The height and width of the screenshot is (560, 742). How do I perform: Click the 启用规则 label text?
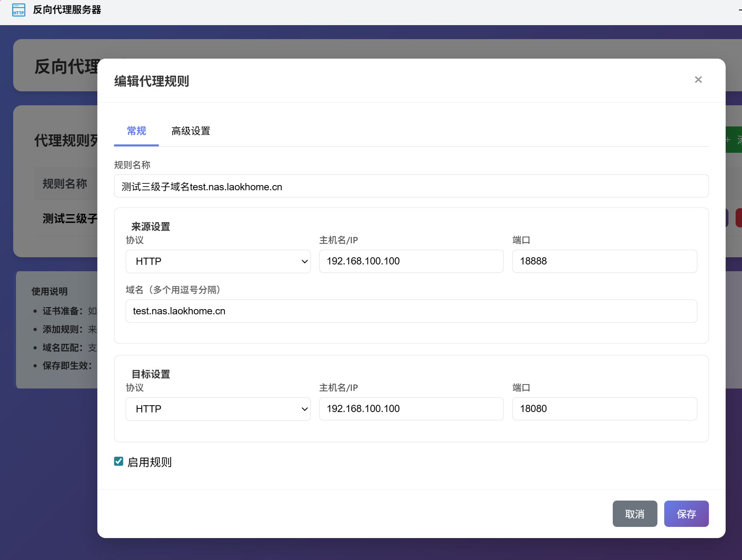(150, 462)
